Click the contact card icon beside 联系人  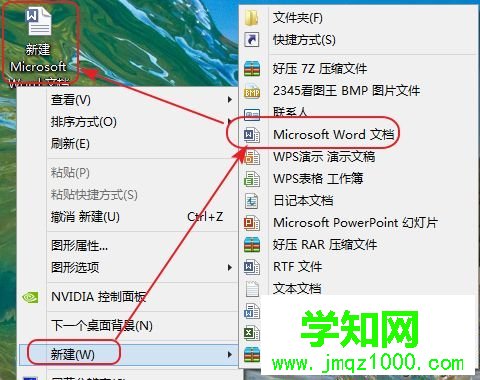252,114
